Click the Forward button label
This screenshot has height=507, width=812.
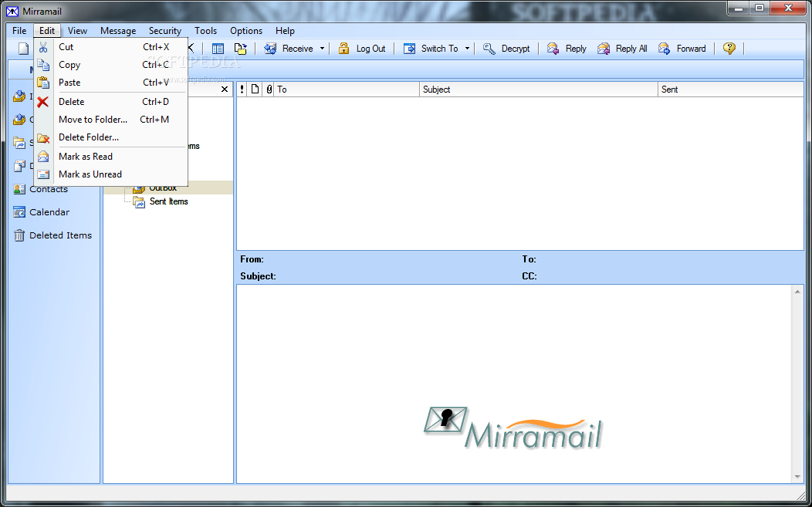691,49
